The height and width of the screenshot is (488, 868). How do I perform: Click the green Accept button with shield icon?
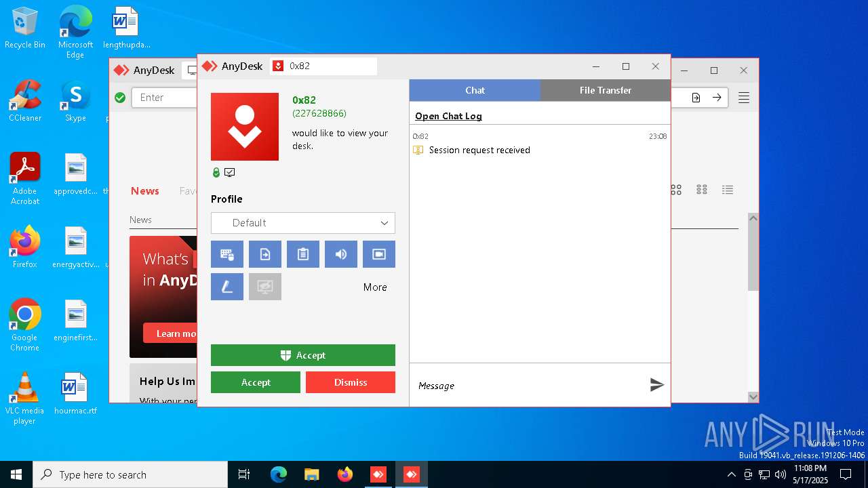(303, 355)
